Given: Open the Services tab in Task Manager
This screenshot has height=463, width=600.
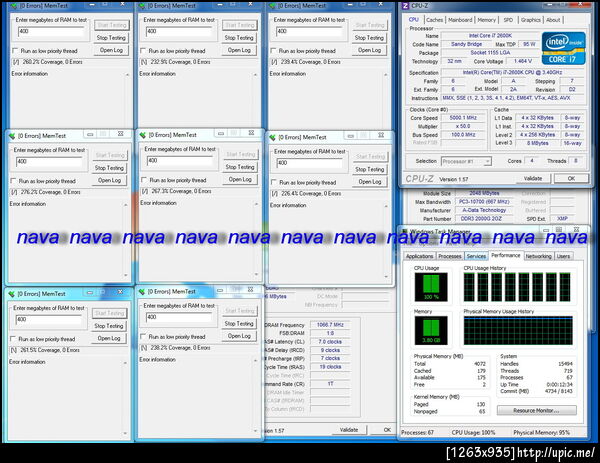Looking at the screenshot, I should pyautogui.click(x=476, y=256).
